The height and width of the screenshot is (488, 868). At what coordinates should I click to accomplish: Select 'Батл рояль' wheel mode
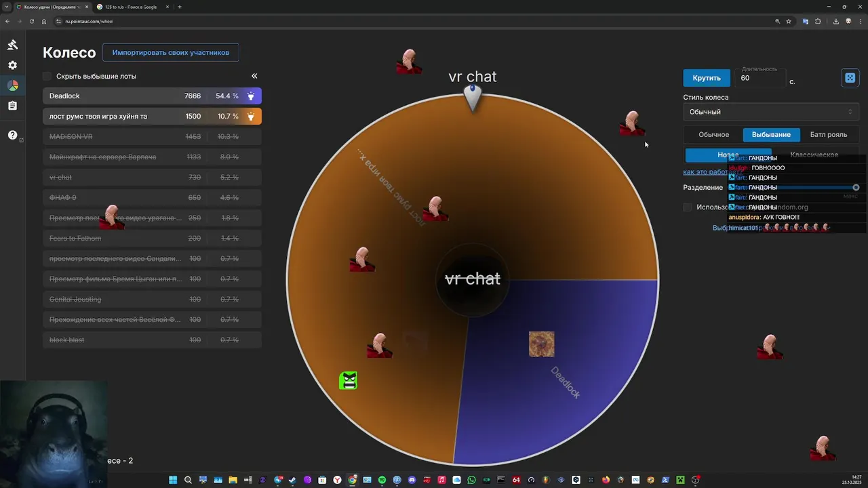828,134
